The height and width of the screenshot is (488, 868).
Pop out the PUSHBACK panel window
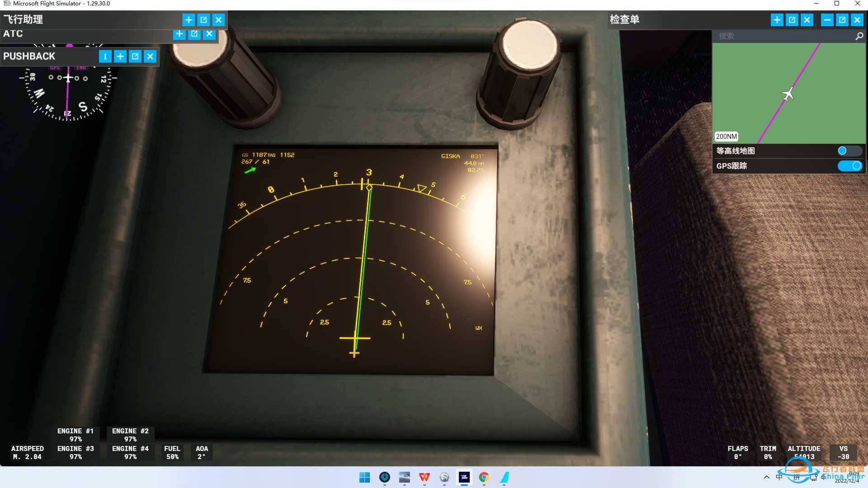[x=135, y=56]
